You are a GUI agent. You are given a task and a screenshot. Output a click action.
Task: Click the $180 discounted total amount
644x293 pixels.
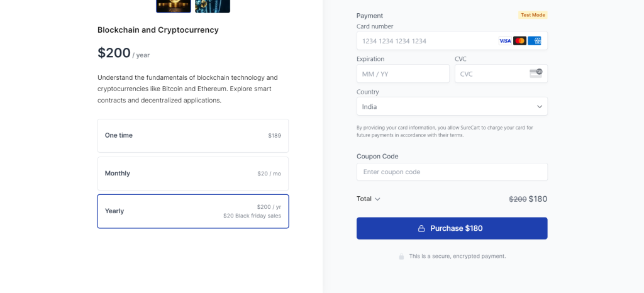[x=538, y=199]
